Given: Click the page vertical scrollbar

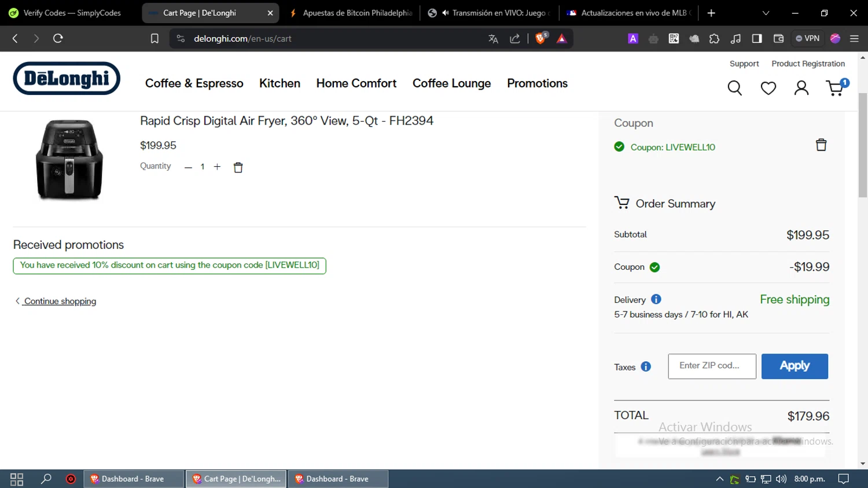Looking at the screenshot, I should point(863,145).
